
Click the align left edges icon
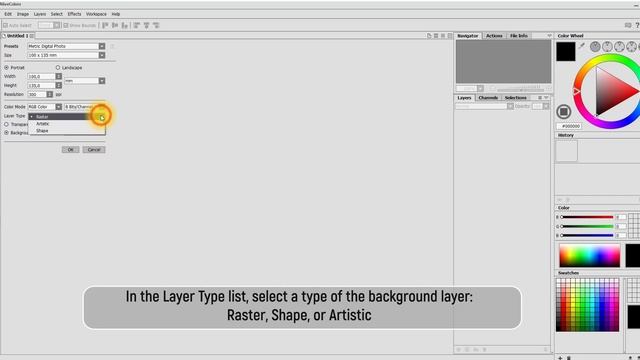pyautogui.click(x=105, y=25)
